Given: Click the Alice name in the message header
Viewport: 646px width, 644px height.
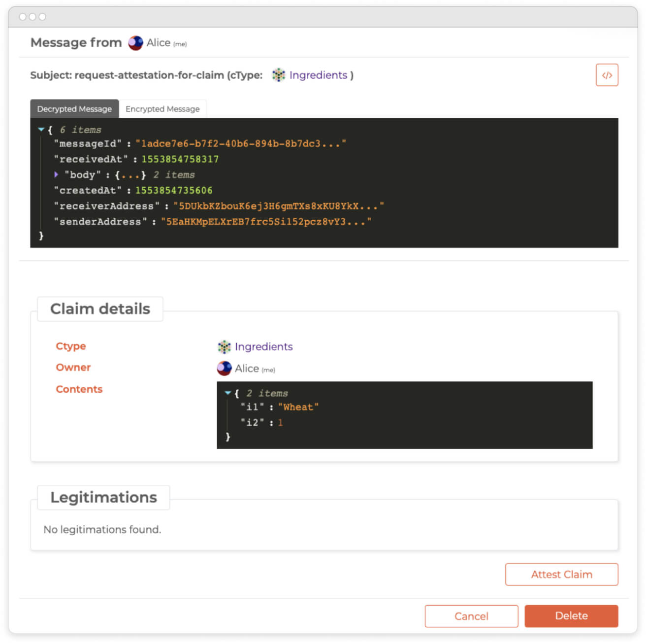Looking at the screenshot, I should click(159, 43).
